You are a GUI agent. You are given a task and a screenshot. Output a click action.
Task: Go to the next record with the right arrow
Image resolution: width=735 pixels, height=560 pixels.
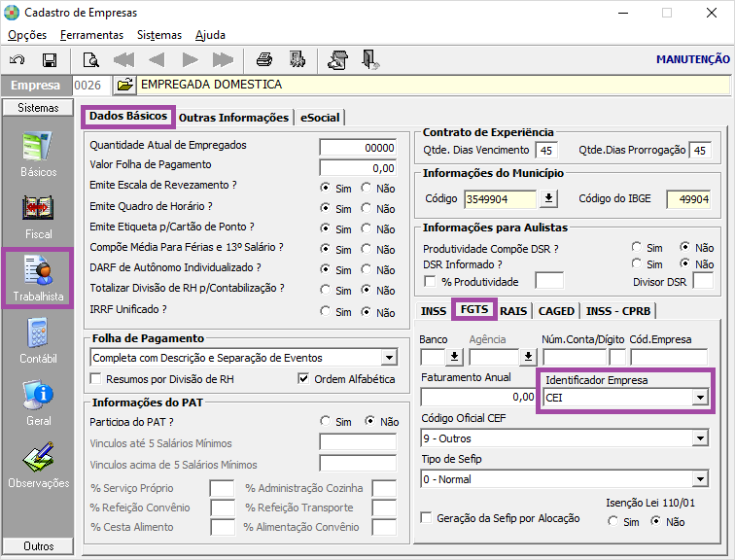(190, 60)
